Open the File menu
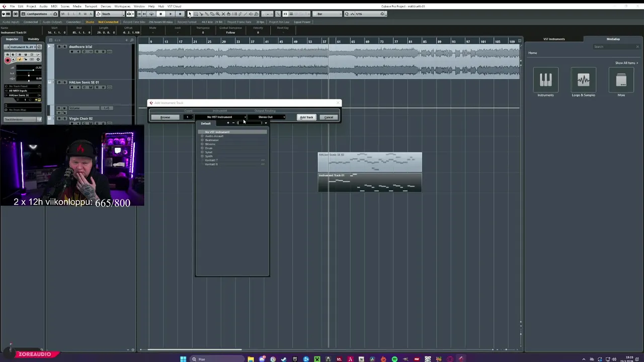This screenshot has width=644, height=362. pos(12,6)
